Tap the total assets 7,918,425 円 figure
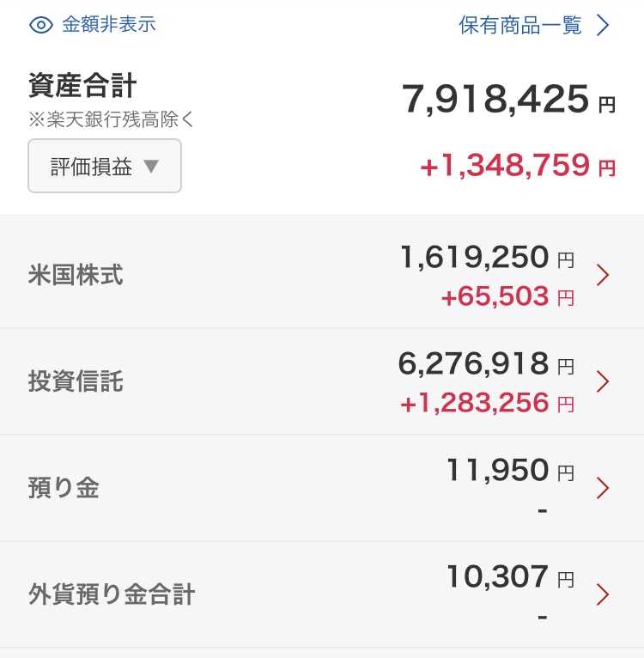Screen dimensions: 644x658 point(508,99)
